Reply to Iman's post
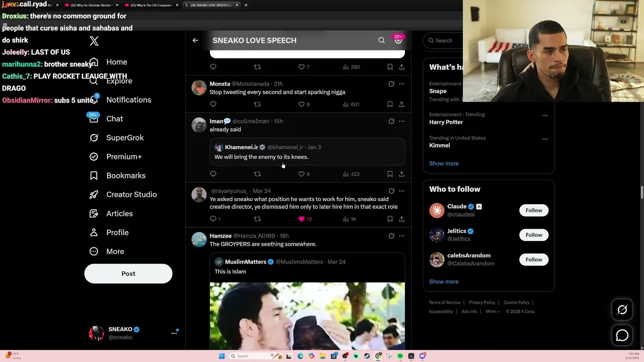644x362 pixels. (213, 174)
